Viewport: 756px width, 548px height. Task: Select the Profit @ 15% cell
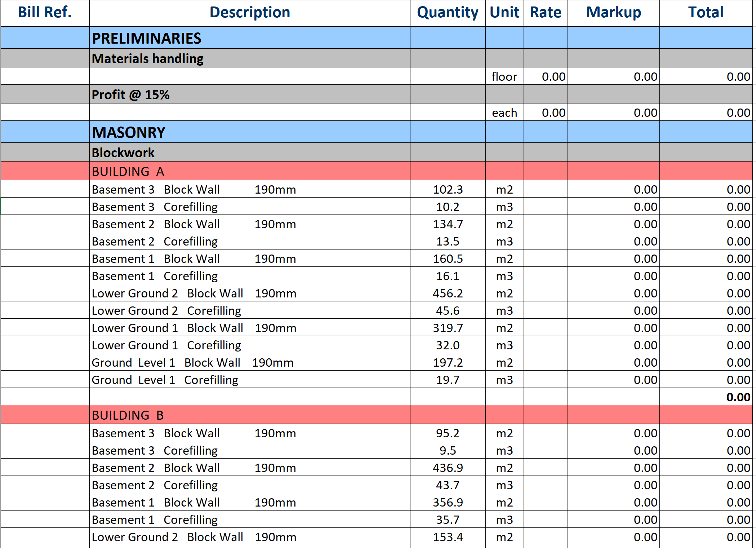point(130,94)
